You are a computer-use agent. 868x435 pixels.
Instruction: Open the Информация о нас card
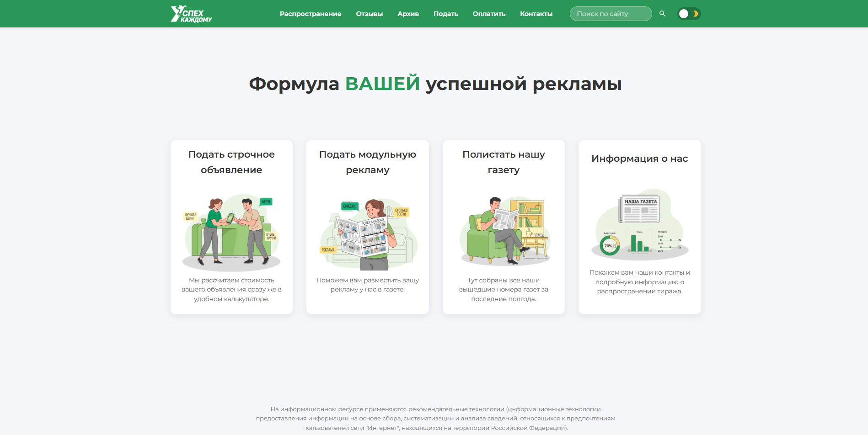tap(639, 158)
